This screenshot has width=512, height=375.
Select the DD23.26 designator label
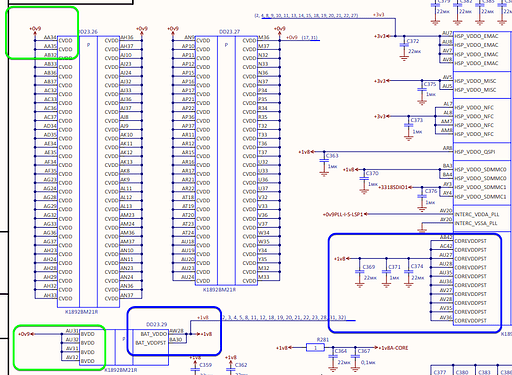(88, 32)
